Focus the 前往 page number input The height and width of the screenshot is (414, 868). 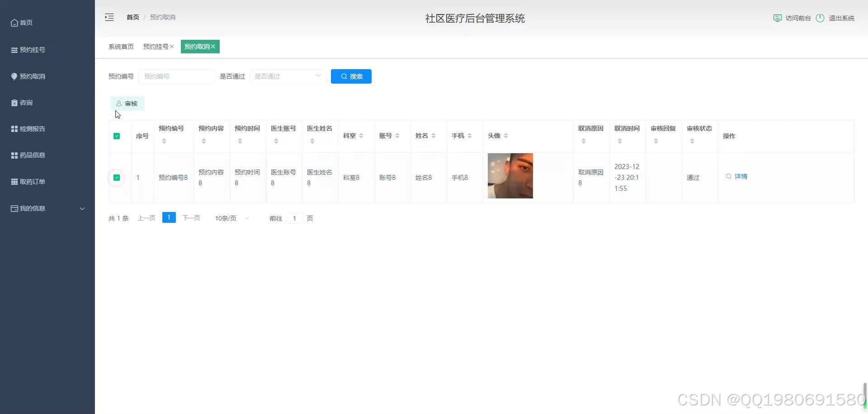[294, 218]
